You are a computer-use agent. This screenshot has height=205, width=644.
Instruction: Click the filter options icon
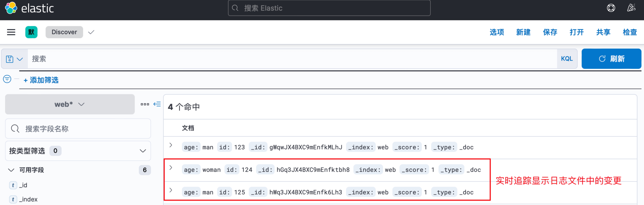point(7,79)
